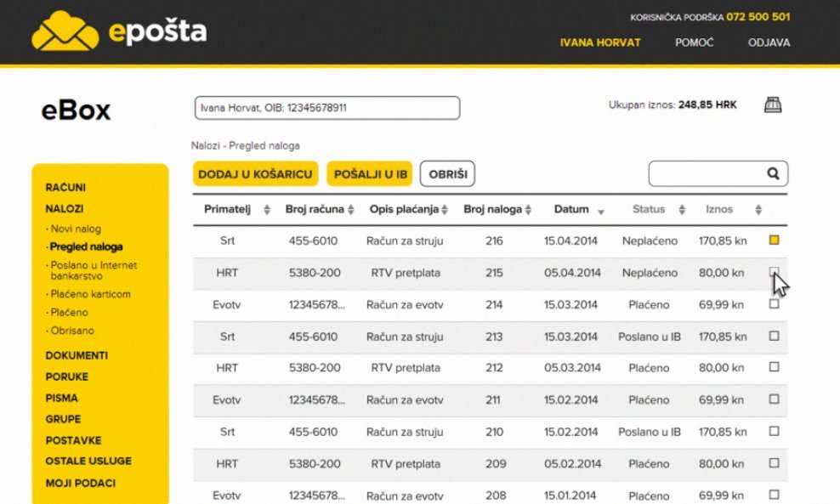Click amount 69,99 kn in order 211
The width and height of the screenshot is (840, 504).
(721, 400)
